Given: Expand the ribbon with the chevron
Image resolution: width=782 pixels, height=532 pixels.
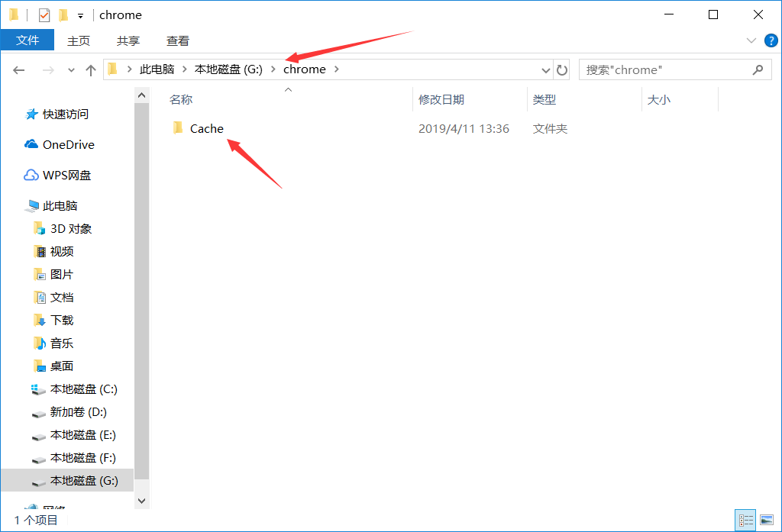Looking at the screenshot, I should pos(751,40).
